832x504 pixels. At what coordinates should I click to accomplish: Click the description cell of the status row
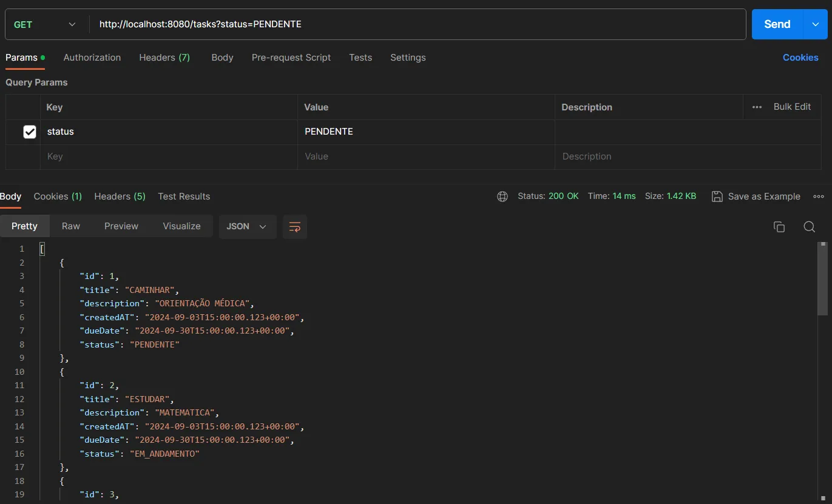pos(688,132)
